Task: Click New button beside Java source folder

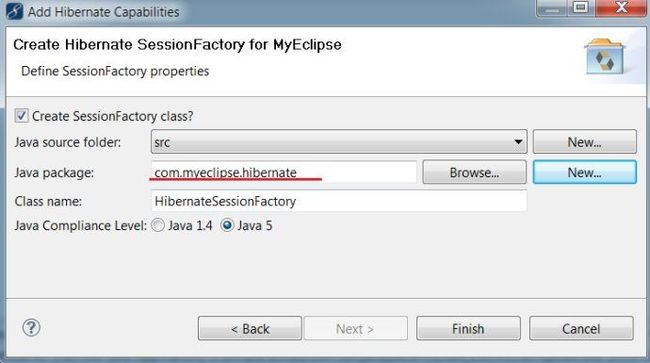Action: [x=585, y=142]
